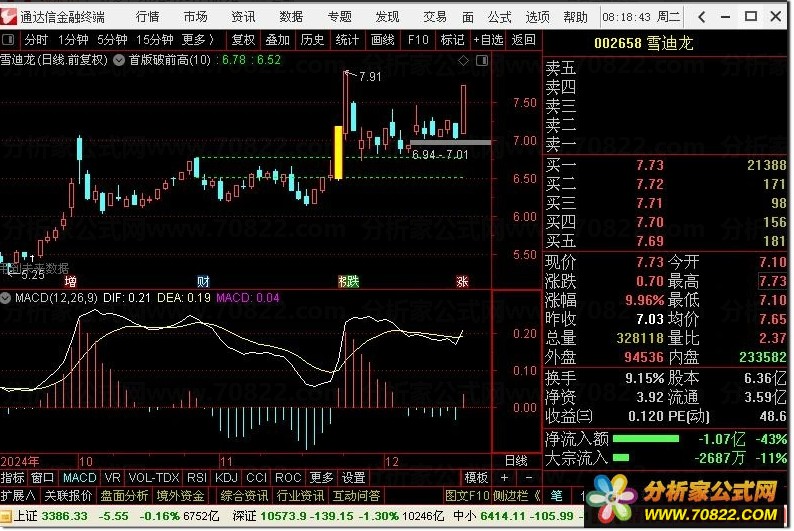Image resolution: width=794 pixels, height=531 pixels.
Task: Open the 交易 menu
Action: coord(435,17)
